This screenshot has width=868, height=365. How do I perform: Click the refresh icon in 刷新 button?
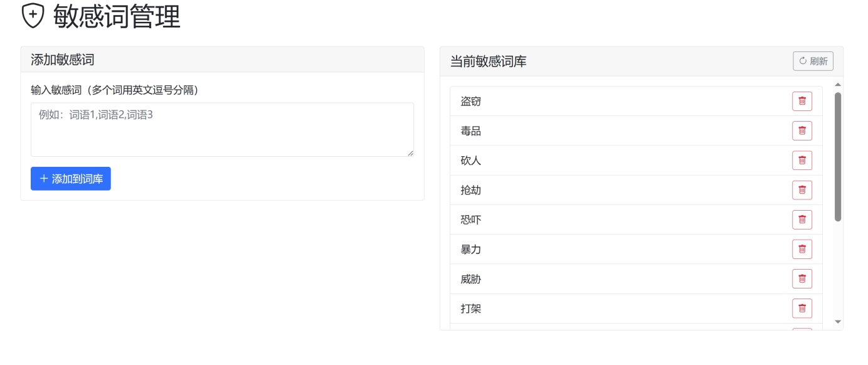(804, 60)
